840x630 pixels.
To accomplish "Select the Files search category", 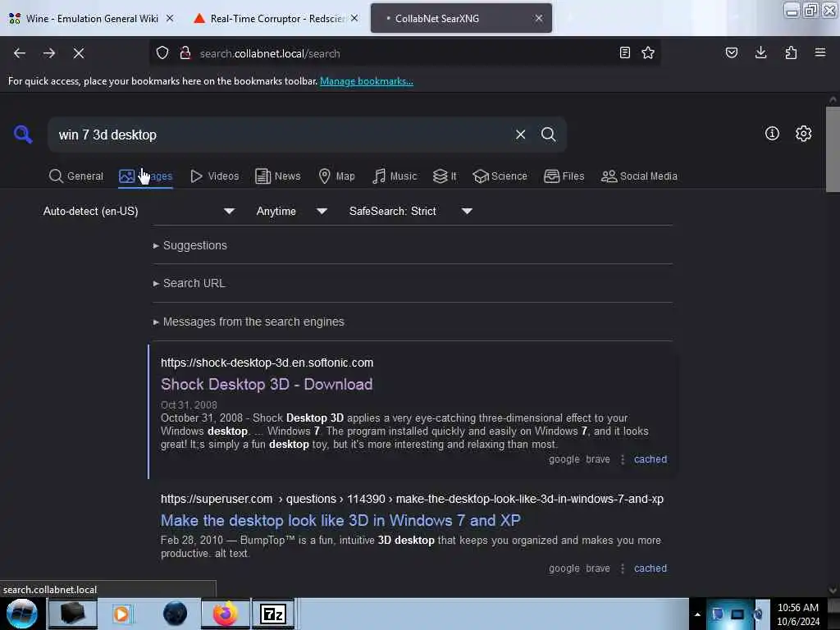I will pyautogui.click(x=564, y=176).
